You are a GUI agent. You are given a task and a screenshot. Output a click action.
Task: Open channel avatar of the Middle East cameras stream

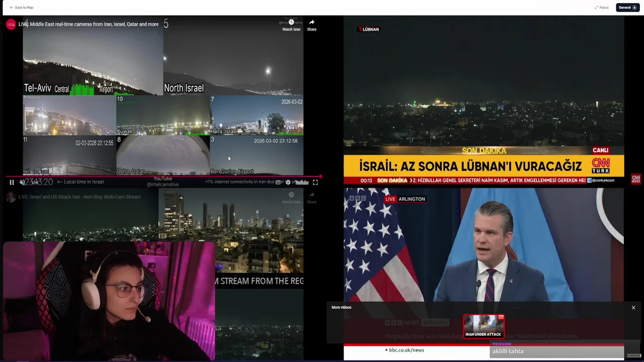[11, 24]
